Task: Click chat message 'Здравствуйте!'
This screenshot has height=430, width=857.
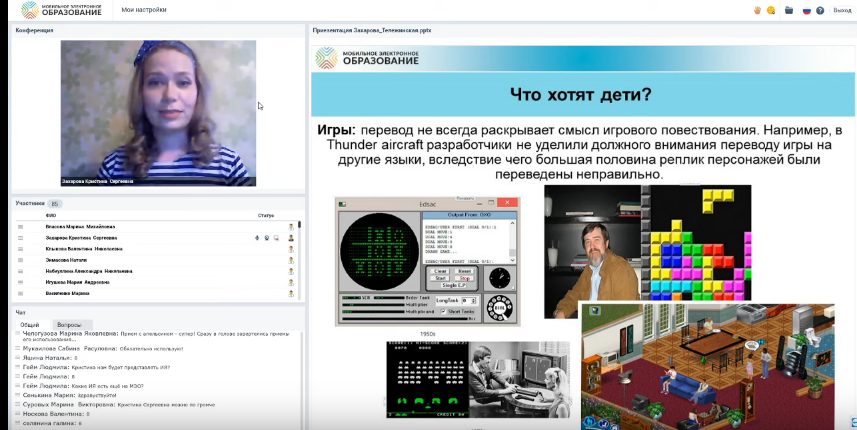Action: [x=95, y=395]
